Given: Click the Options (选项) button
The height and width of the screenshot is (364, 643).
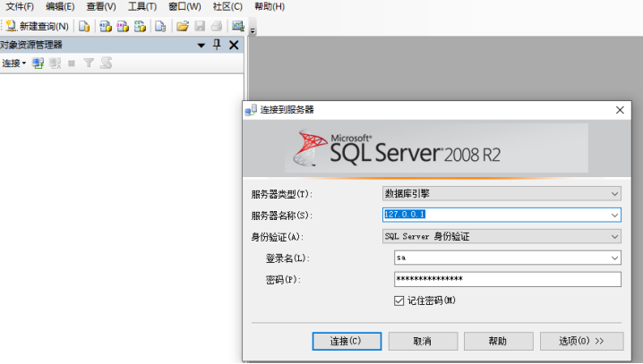Looking at the screenshot, I should coord(581,341).
